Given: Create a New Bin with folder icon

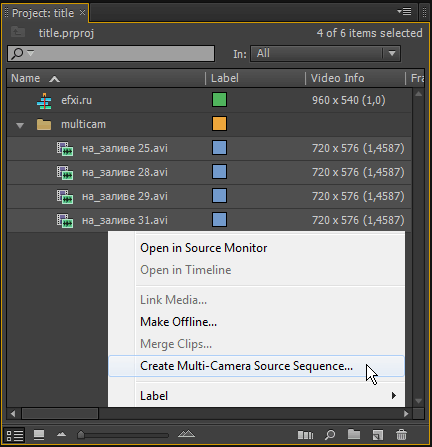Looking at the screenshot, I should pyautogui.click(x=354, y=434).
